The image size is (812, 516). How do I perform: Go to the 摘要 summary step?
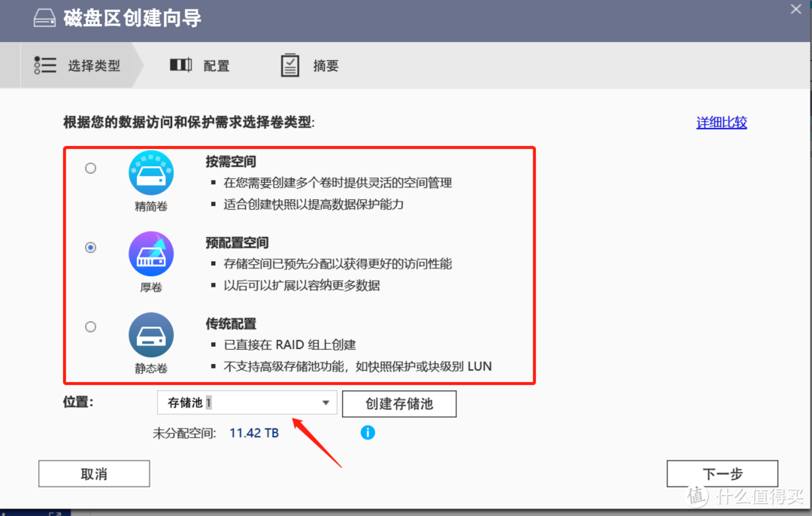click(326, 66)
